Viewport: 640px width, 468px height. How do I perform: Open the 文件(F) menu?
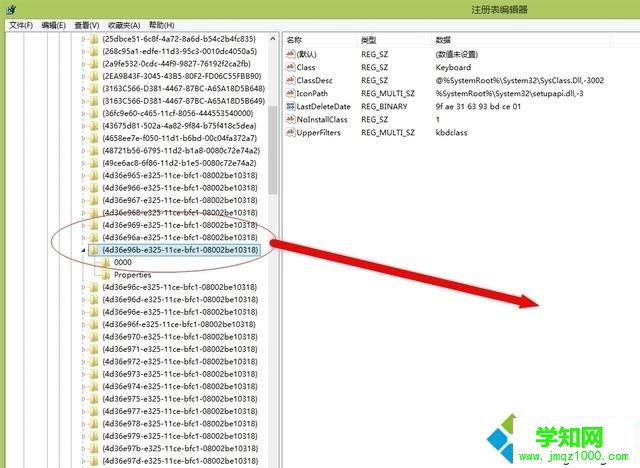[x=21, y=25]
